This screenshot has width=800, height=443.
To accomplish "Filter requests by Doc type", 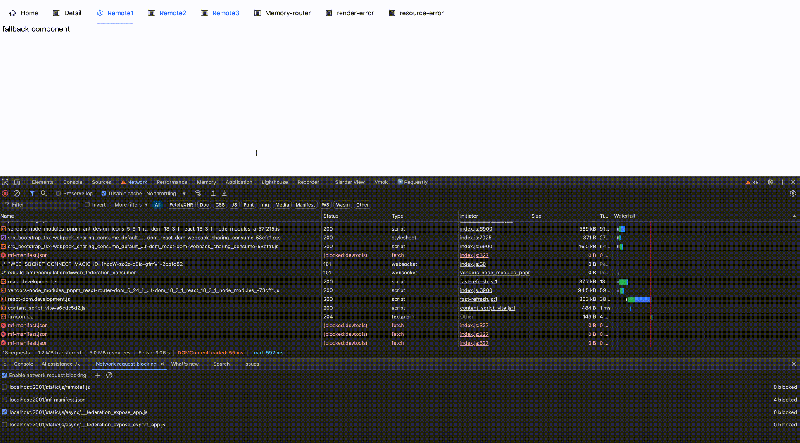I will [204, 205].
